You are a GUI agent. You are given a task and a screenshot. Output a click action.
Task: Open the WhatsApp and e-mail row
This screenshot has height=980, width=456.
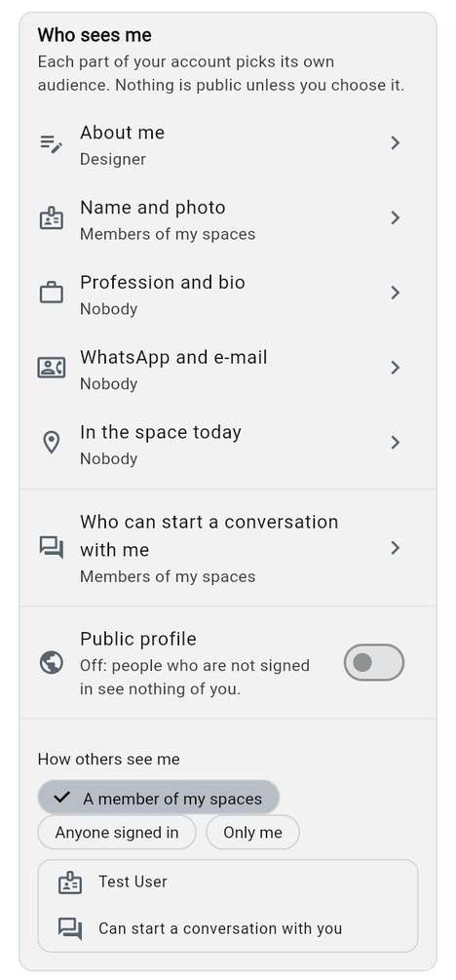(x=228, y=369)
